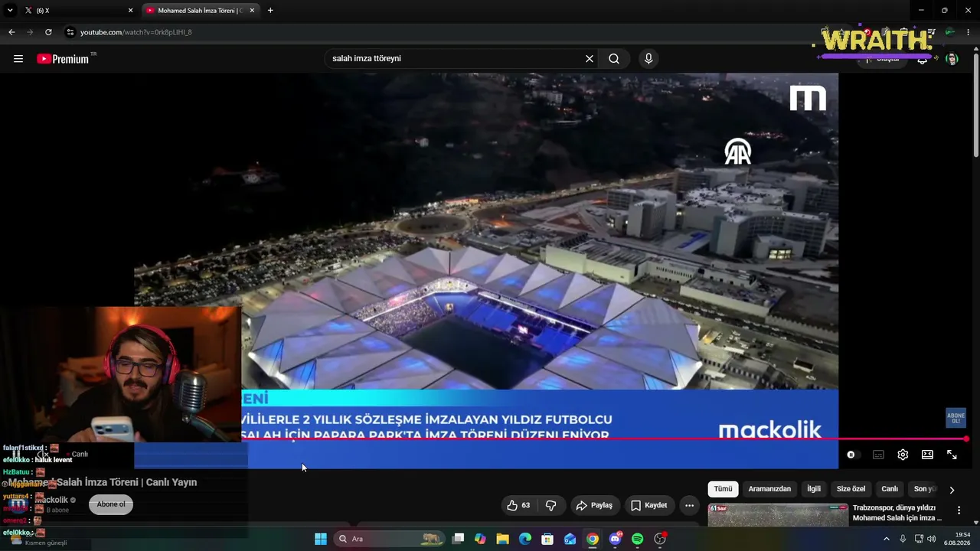Switch the player to theater mode
This screenshot has height=551, width=980.
pyautogui.click(x=927, y=455)
